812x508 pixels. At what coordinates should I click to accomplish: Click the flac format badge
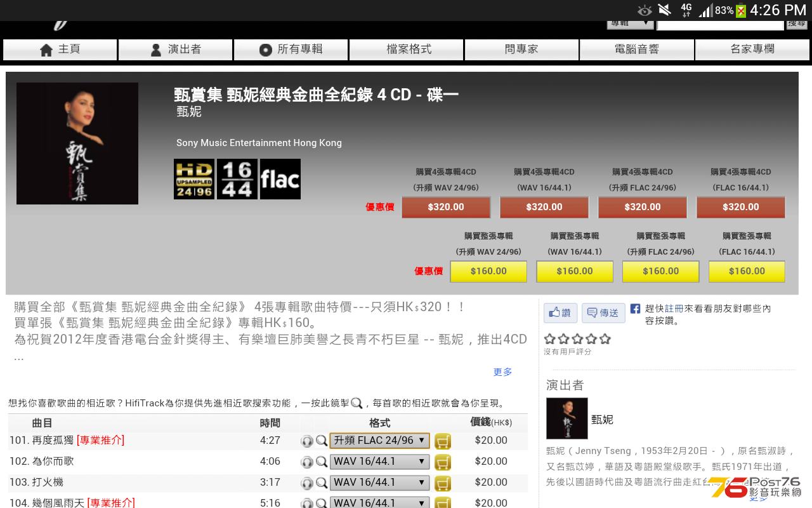[x=280, y=179]
